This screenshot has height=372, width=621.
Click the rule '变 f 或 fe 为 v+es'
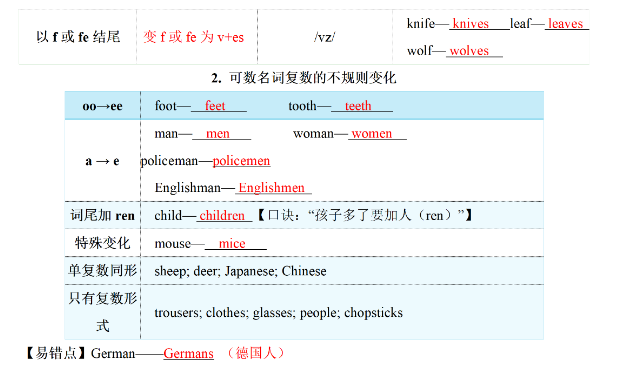pos(193,37)
